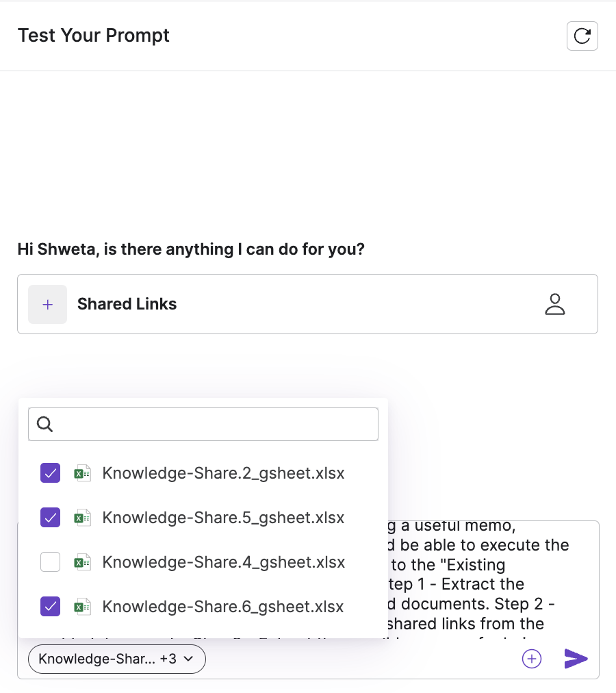The width and height of the screenshot is (616, 693).
Task: Uncheck the Knowledge-Share.2_gsheet.xlsx checkbox
Action: 50,473
